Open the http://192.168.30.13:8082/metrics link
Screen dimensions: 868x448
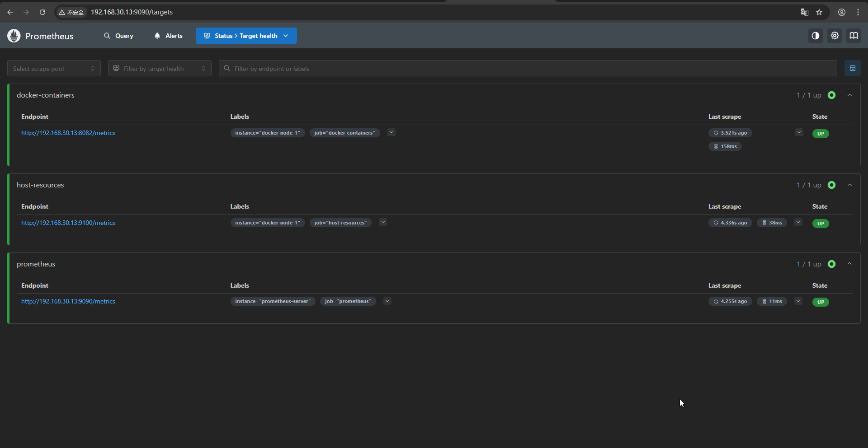point(68,133)
